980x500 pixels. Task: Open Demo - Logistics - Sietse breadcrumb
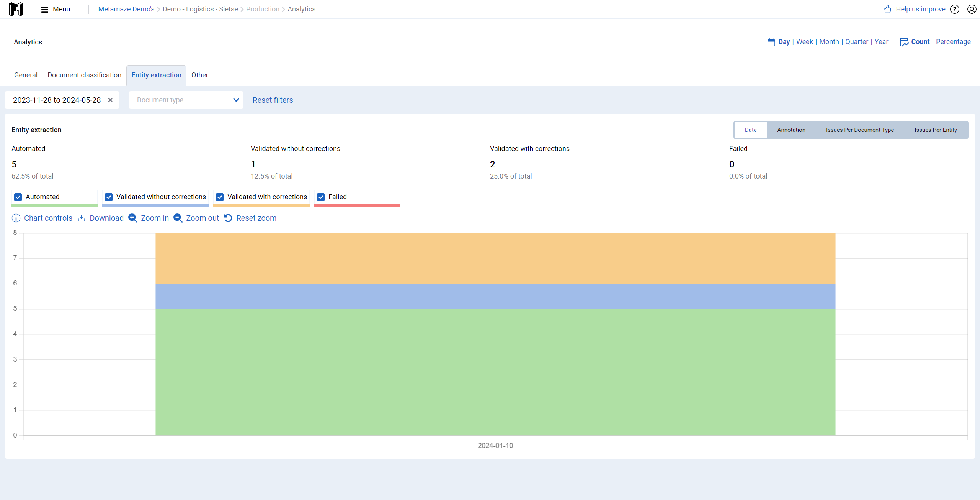pos(200,9)
